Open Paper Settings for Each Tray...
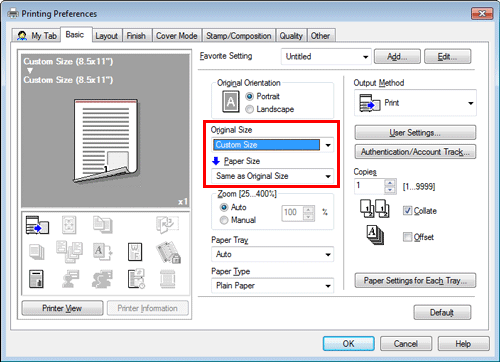Viewport: 500px width, 362px height. (x=415, y=281)
